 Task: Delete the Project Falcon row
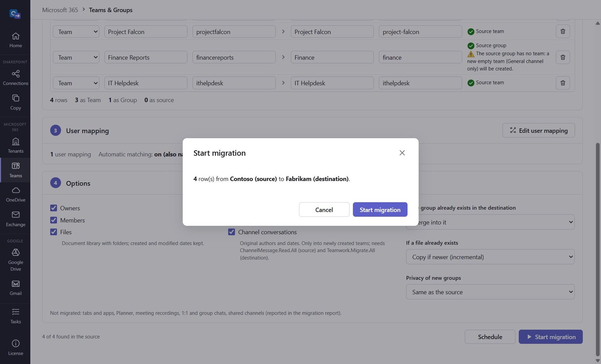click(x=563, y=32)
